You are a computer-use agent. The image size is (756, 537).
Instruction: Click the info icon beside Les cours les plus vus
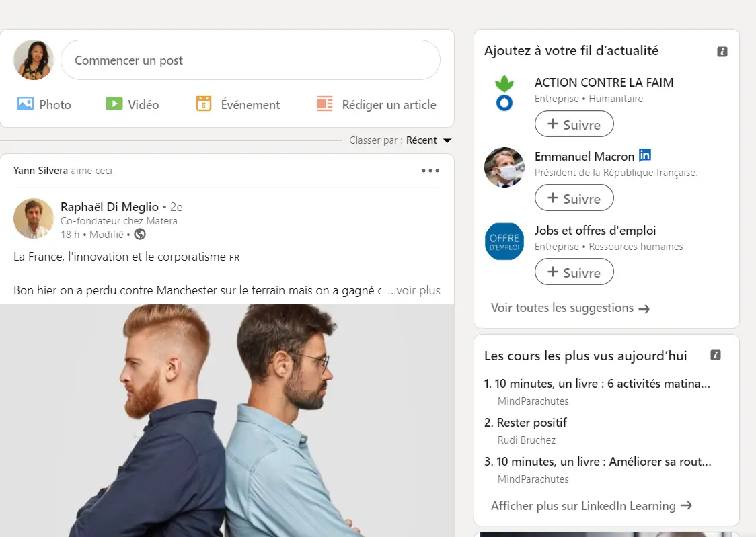[716, 355]
